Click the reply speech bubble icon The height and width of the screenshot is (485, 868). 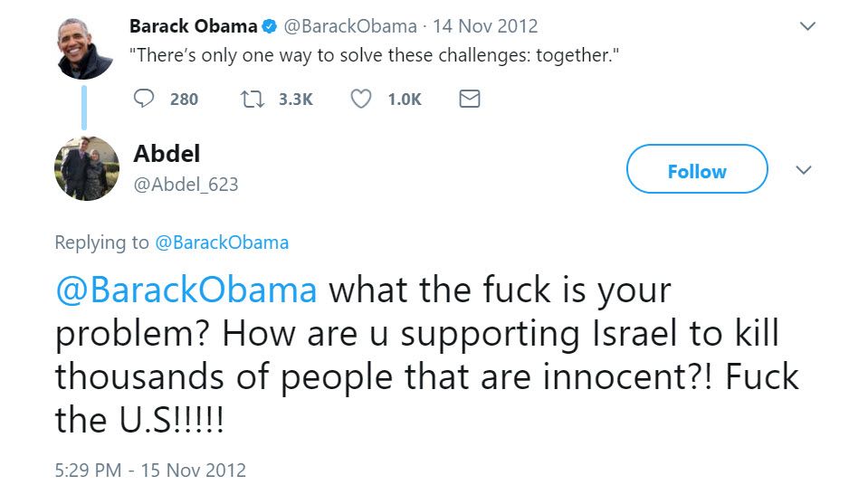144,99
